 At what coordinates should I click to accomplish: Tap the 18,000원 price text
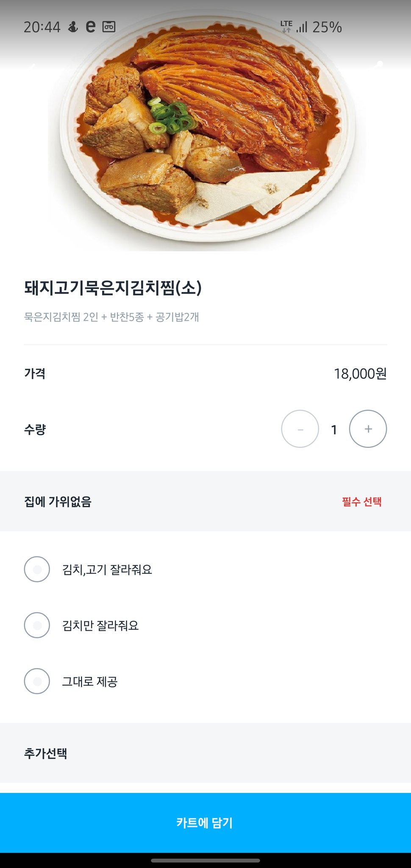[x=360, y=374]
